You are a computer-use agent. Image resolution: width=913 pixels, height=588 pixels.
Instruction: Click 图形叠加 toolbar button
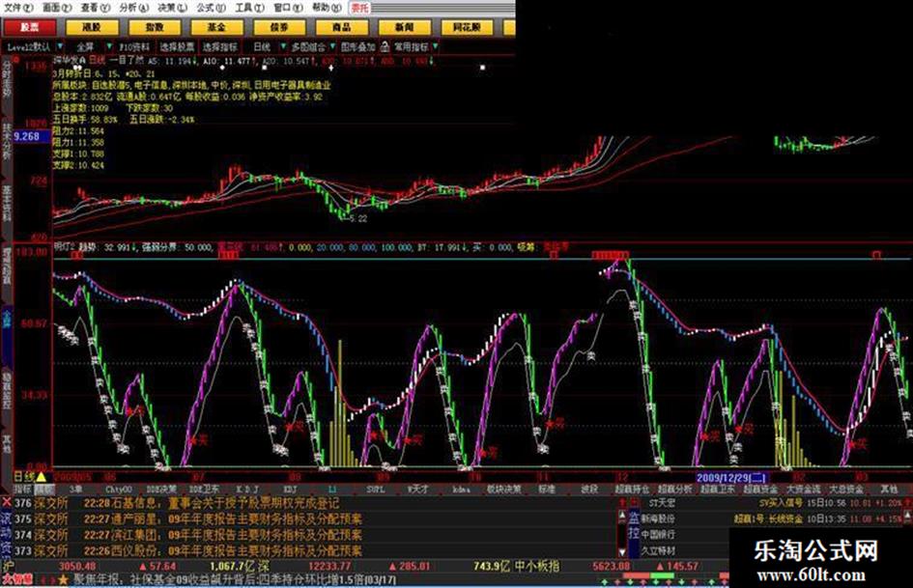(358, 46)
